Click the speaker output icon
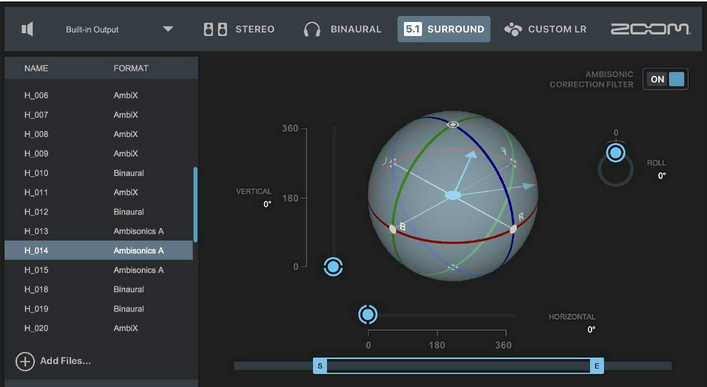707x387 pixels. click(28, 29)
